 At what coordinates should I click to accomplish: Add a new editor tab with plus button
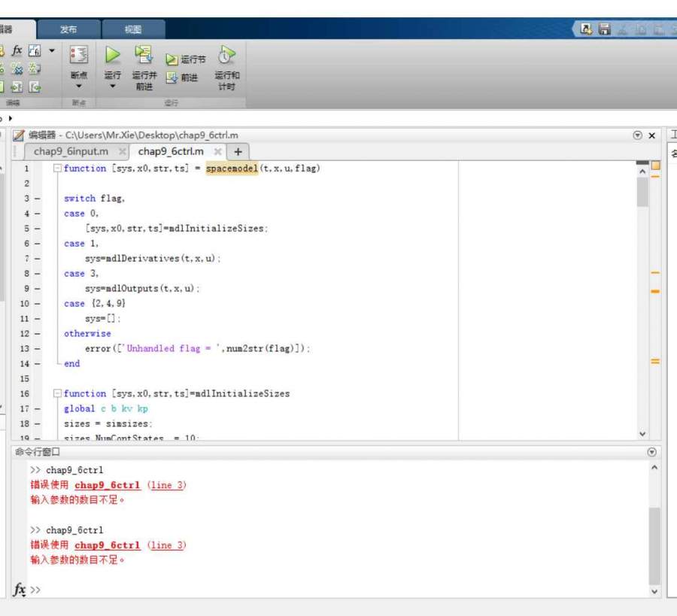click(x=238, y=151)
